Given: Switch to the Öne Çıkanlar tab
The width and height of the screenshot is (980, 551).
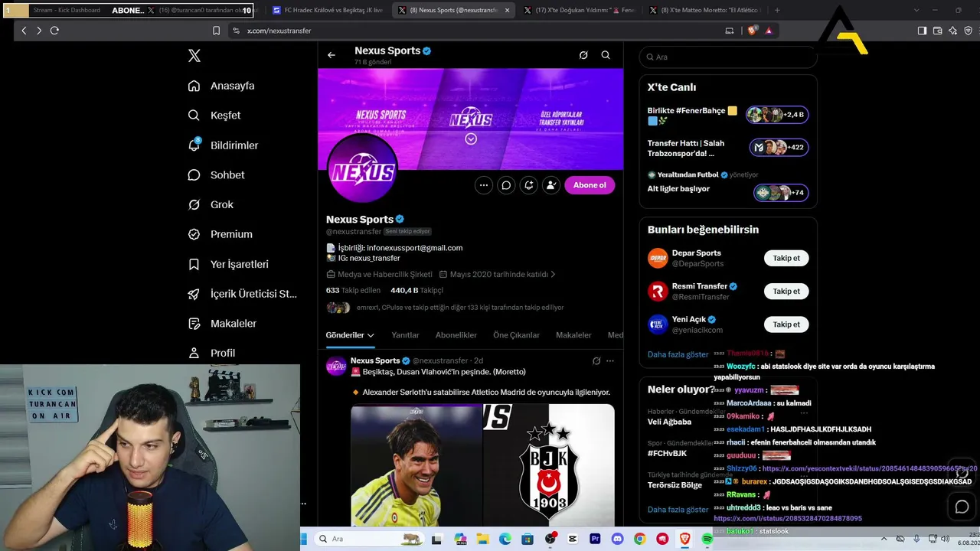Looking at the screenshot, I should [516, 335].
